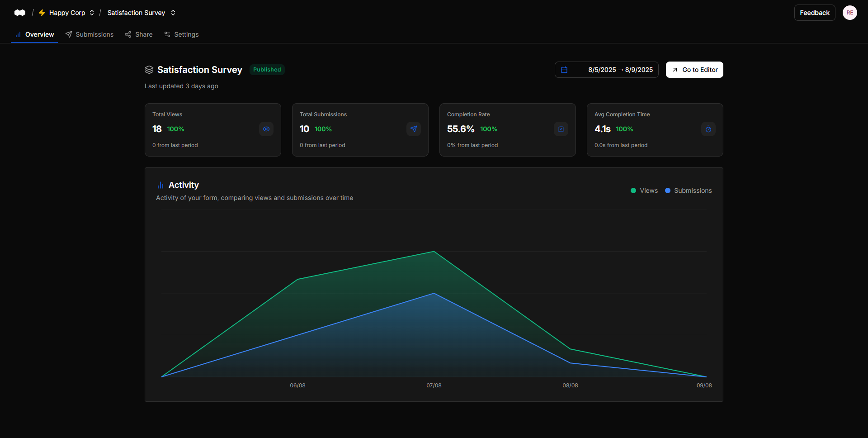Click the app logo in the breadcrumb bar
Screen dimensions: 868x438
[x=20, y=13]
